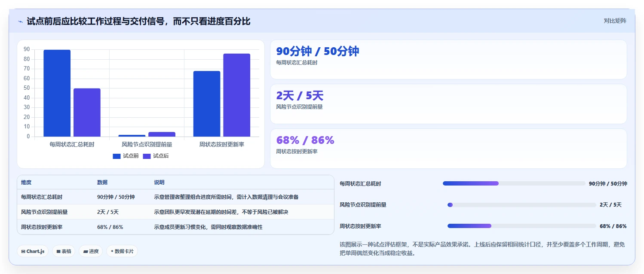Click the 每周状态汇总耗时 label under the first stat card
The width and height of the screenshot is (644, 274).
297,63
